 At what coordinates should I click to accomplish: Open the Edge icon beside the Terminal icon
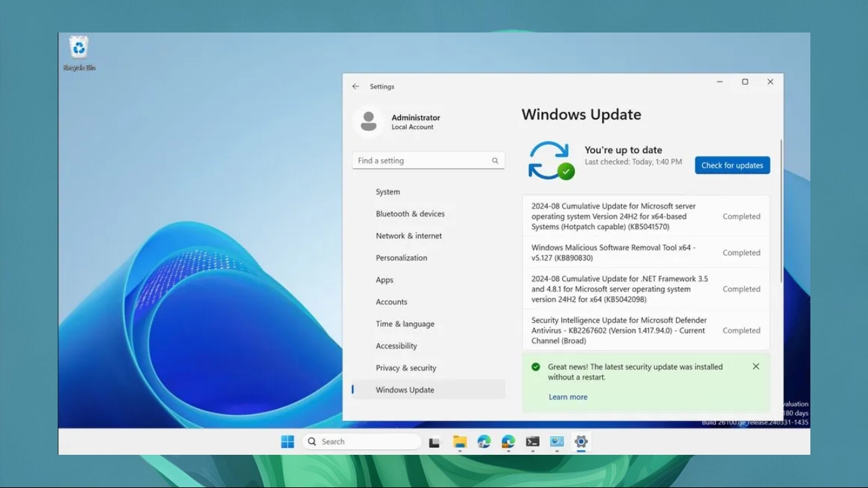pos(508,442)
